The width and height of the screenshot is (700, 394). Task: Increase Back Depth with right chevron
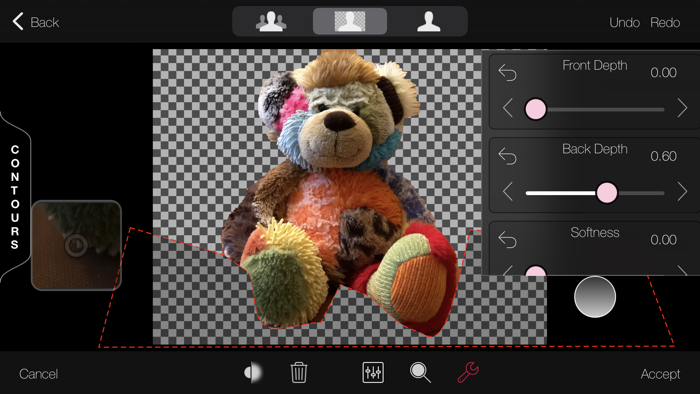pyautogui.click(x=682, y=192)
